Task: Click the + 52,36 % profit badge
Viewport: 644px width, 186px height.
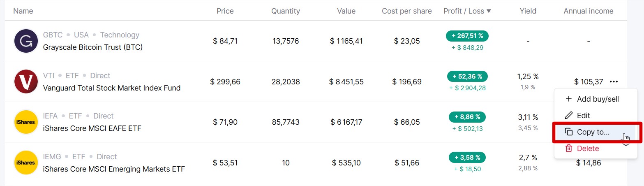Action: click(x=467, y=77)
